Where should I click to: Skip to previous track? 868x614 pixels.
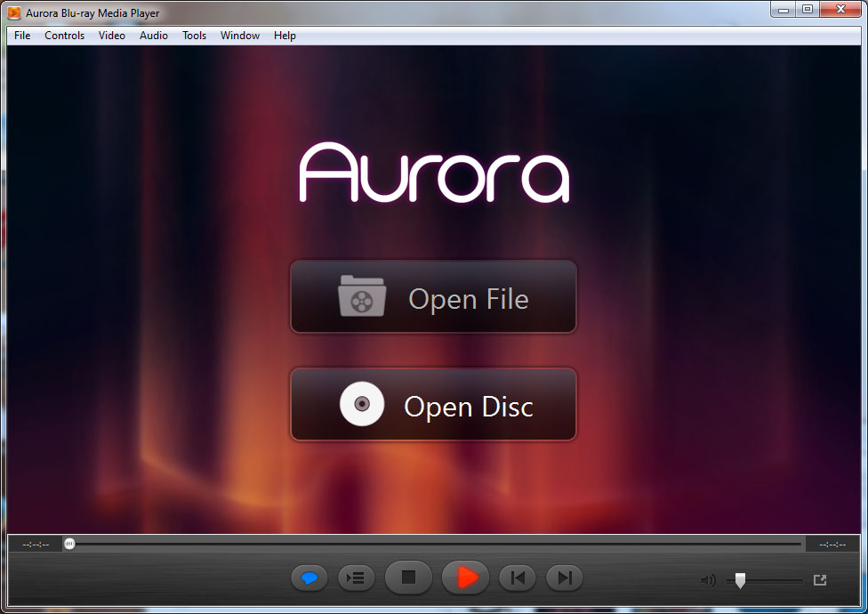tap(518, 578)
